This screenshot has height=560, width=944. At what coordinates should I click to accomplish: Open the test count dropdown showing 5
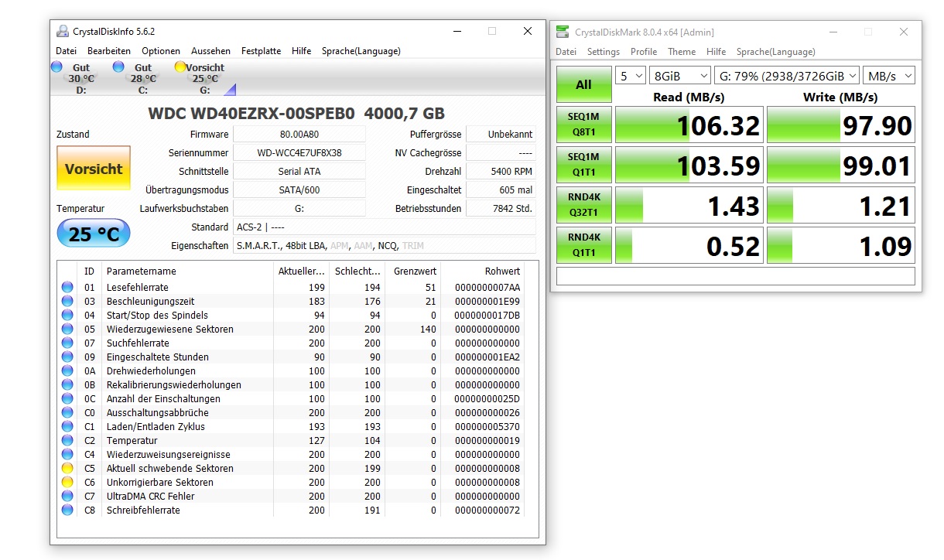(630, 75)
